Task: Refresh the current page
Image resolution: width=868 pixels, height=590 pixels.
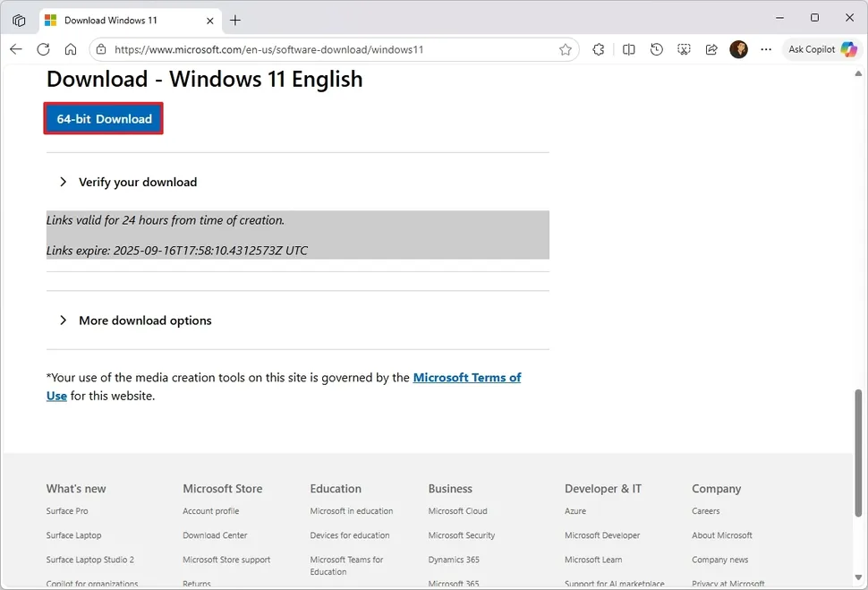Action: pos(43,50)
